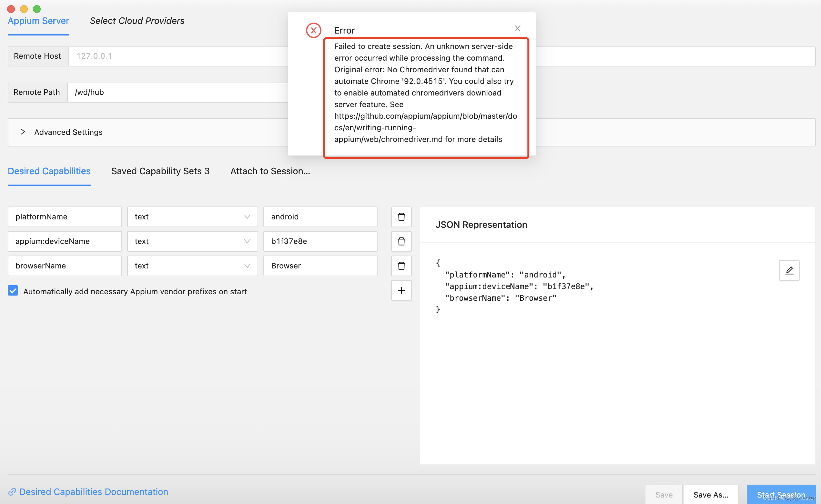Click the platformName name field
This screenshot has width=821, height=504.
point(65,217)
